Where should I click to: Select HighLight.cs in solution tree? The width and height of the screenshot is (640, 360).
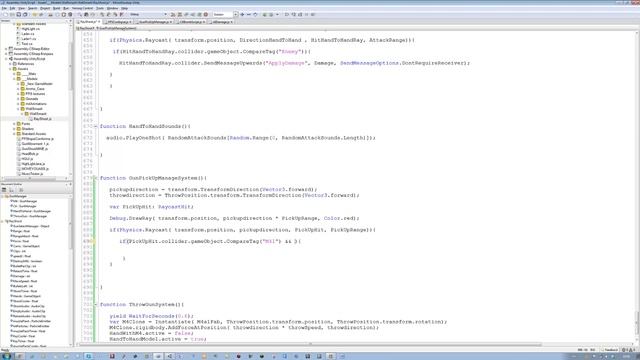[31, 29]
